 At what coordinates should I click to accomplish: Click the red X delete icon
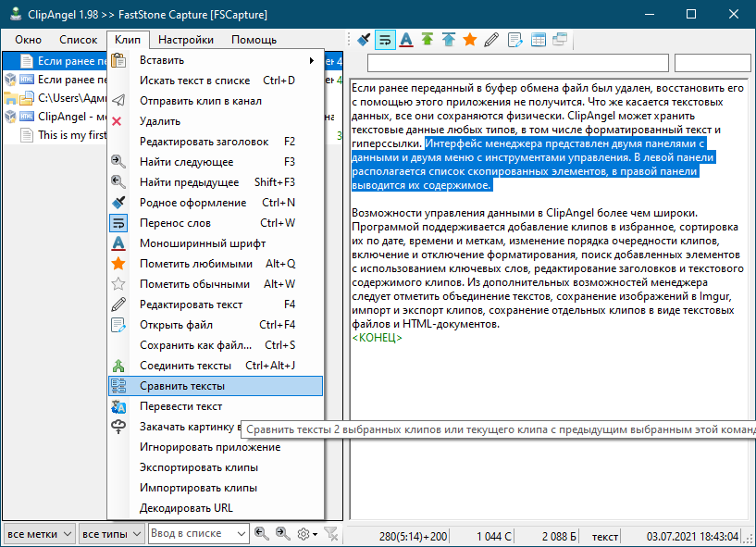pos(118,121)
